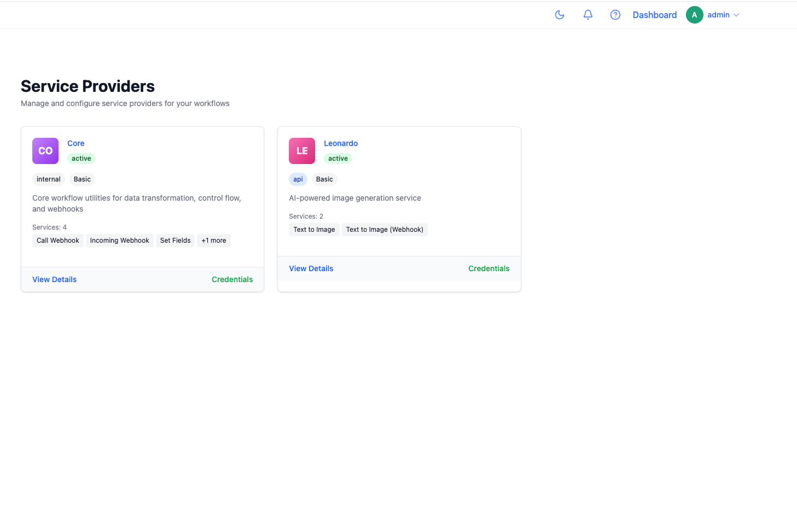The height and width of the screenshot is (532, 797).
Task: Open Credentials for the Core provider
Action: [232, 279]
